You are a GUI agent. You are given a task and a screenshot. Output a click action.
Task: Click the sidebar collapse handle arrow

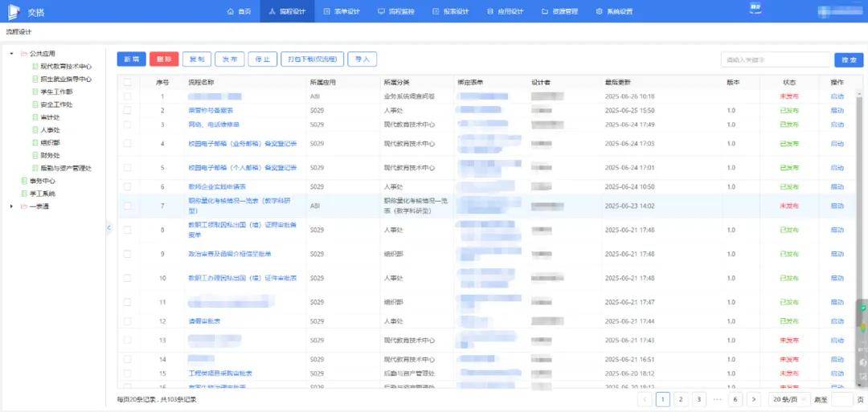pyautogui.click(x=108, y=228)
